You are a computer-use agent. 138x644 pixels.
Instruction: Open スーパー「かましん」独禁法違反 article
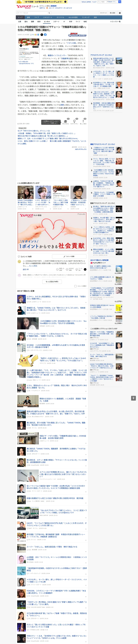[x=52, y=547]
